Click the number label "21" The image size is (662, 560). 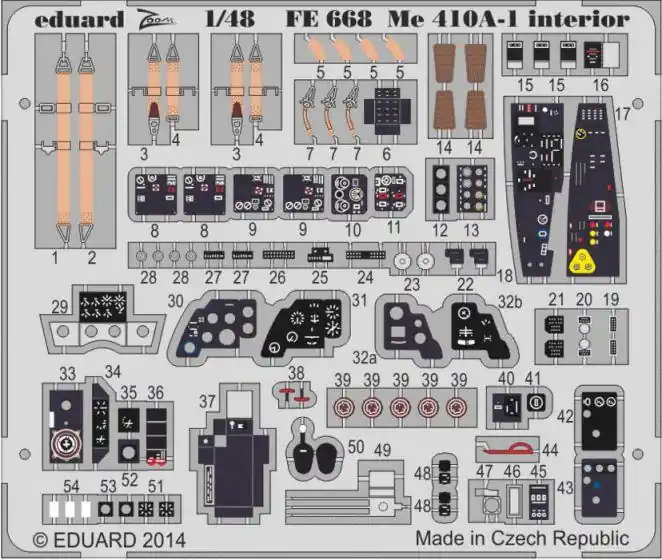(556, 299)
